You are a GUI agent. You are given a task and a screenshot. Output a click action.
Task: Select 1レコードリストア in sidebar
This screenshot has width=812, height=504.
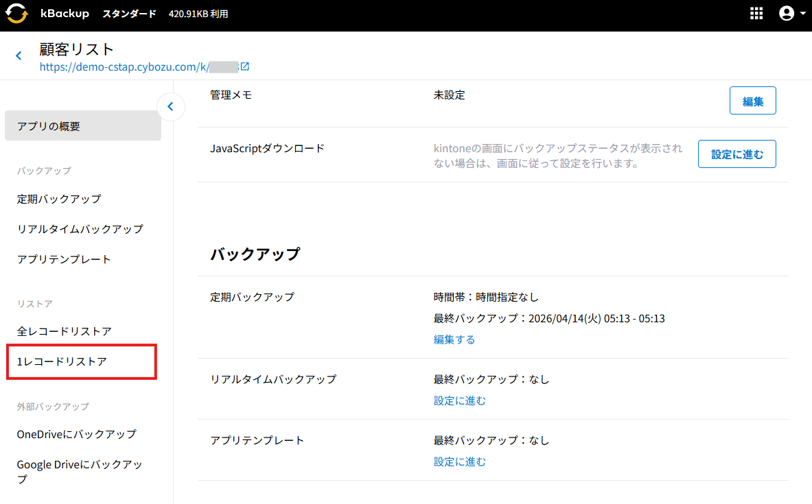pos(62,361)
